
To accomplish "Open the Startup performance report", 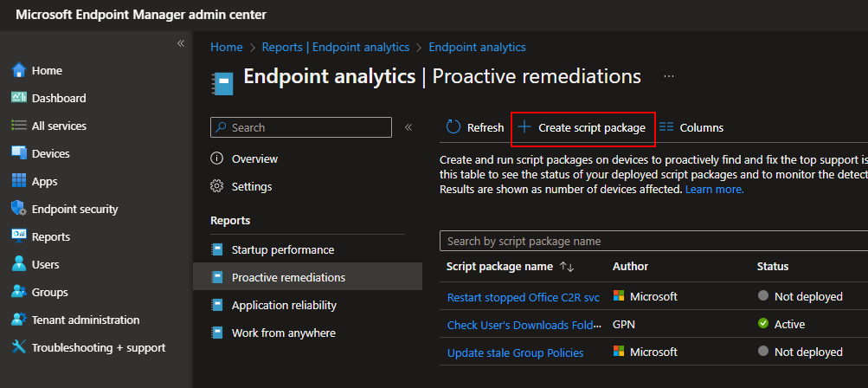I will [282, 249].
